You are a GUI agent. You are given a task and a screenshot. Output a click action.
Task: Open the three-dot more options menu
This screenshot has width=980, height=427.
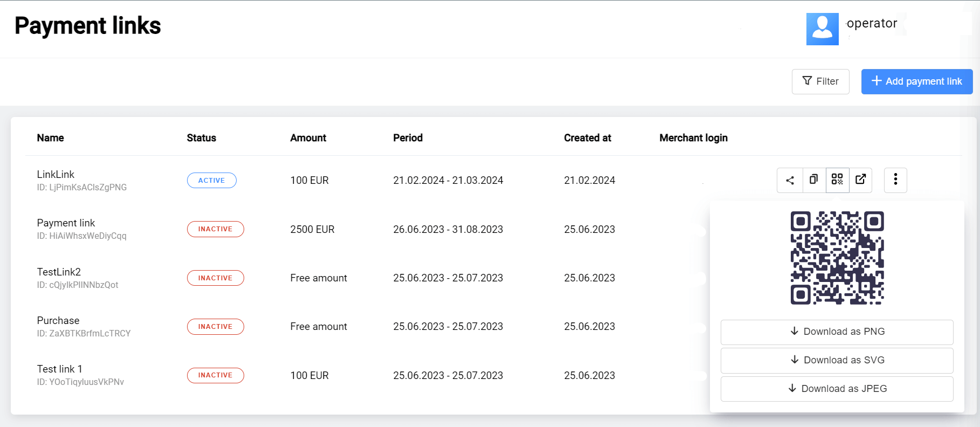[895, 180]
